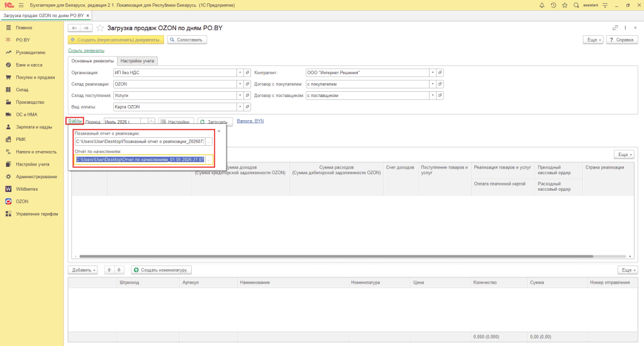Open the top Еще menu near Справка

point(594,40)
